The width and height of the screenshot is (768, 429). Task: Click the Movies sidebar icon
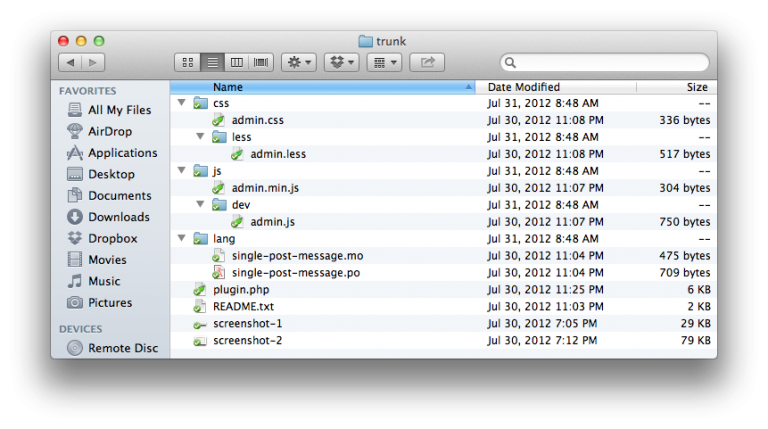pyautogui.click(x=74, y=260)
